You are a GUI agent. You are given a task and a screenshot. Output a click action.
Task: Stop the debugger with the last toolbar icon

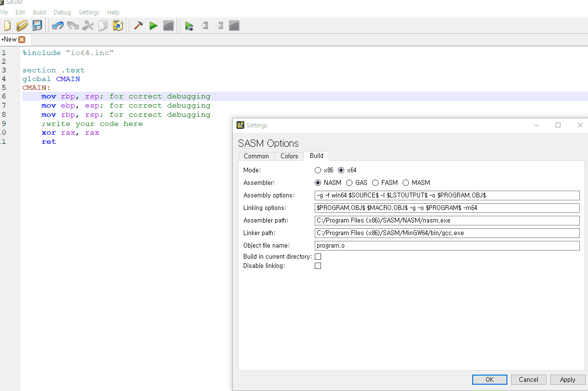(x=234, y=26)
